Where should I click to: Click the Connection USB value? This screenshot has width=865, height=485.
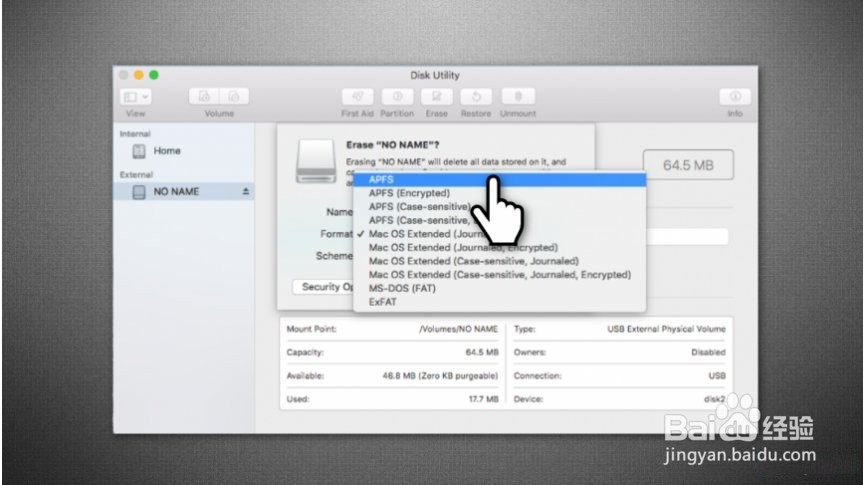point(717,376)
